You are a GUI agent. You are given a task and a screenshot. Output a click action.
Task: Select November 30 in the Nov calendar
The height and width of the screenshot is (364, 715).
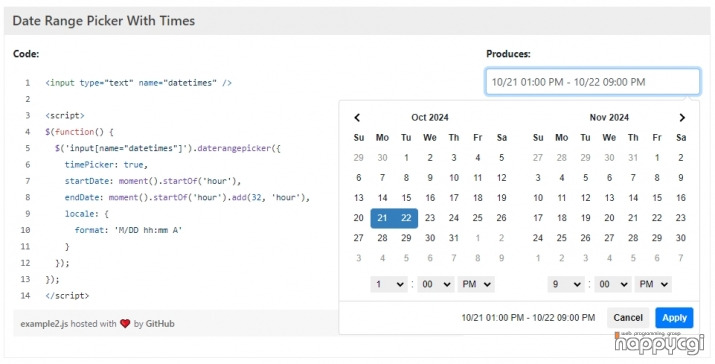point(680,238)
